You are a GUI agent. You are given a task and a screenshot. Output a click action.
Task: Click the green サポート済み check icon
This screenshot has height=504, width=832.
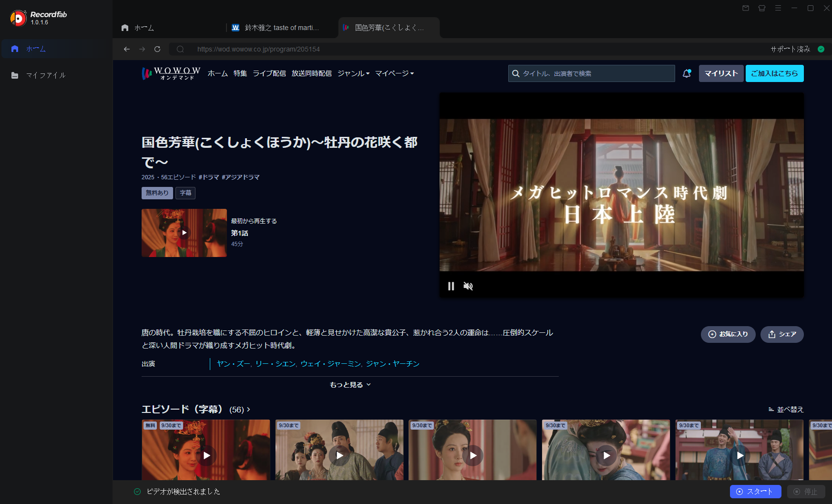point(821,49)
